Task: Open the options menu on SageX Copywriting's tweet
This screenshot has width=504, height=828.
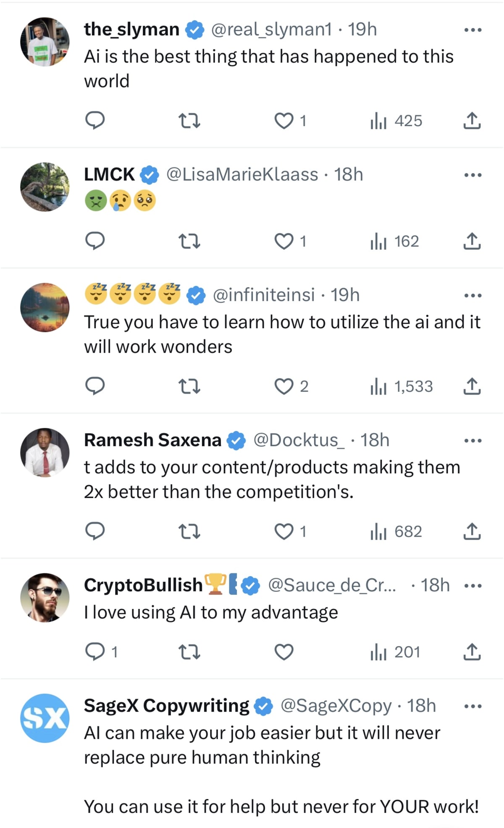Action: 472,706
